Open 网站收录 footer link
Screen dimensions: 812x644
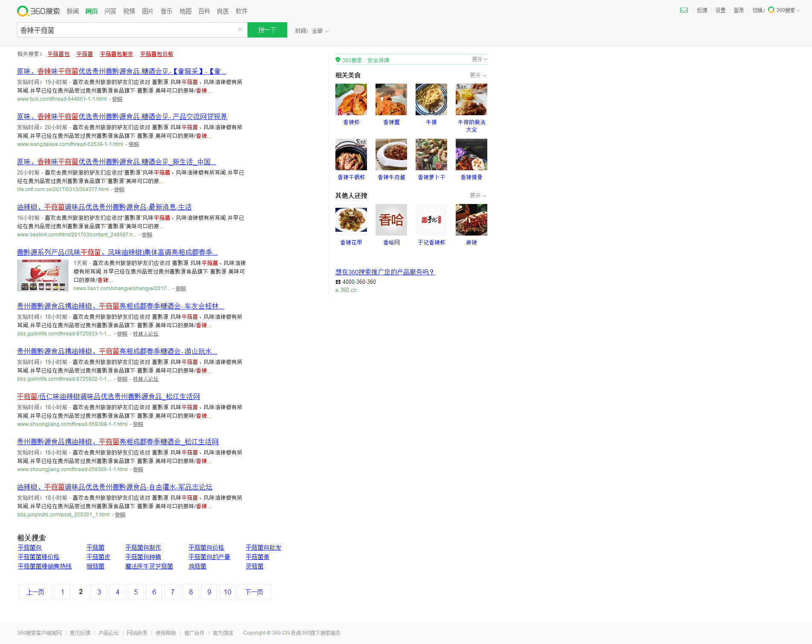pyautogui.click(x=137, y=633)
